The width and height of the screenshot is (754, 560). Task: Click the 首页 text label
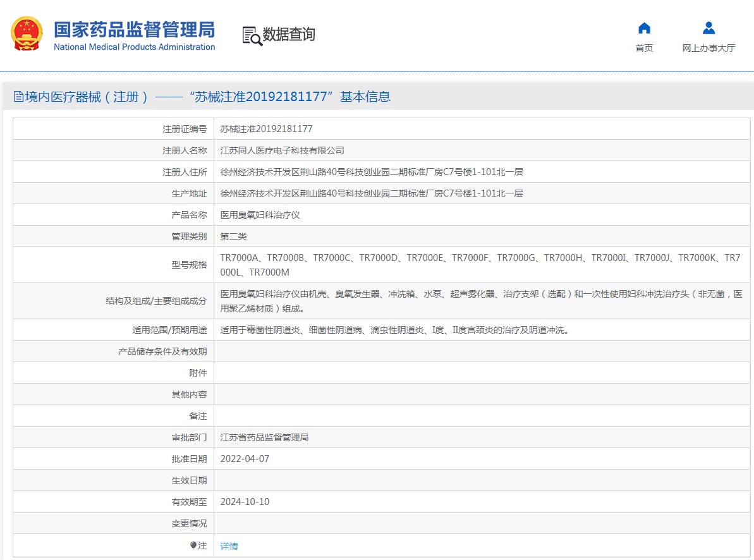[x=644, y=48]
